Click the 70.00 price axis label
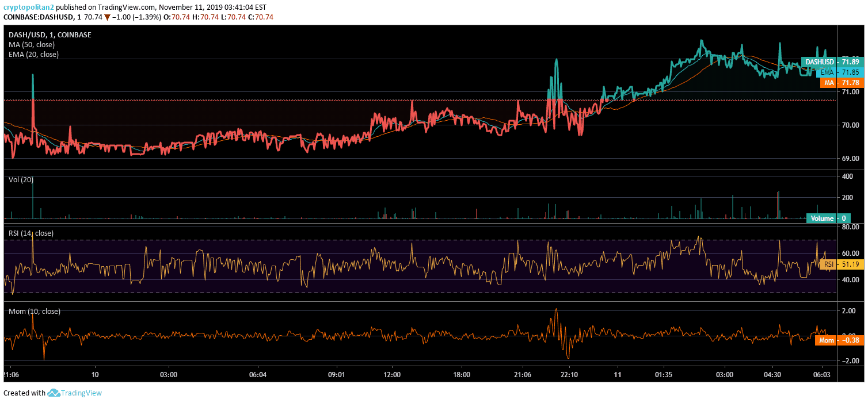The height and width of the screenshot is (403, 868). point(850,125)
